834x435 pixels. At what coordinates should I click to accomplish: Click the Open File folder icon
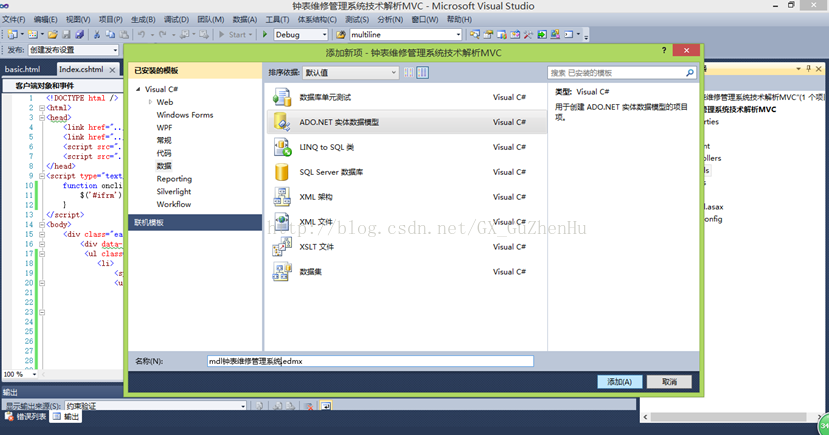(x=52, y=35)
